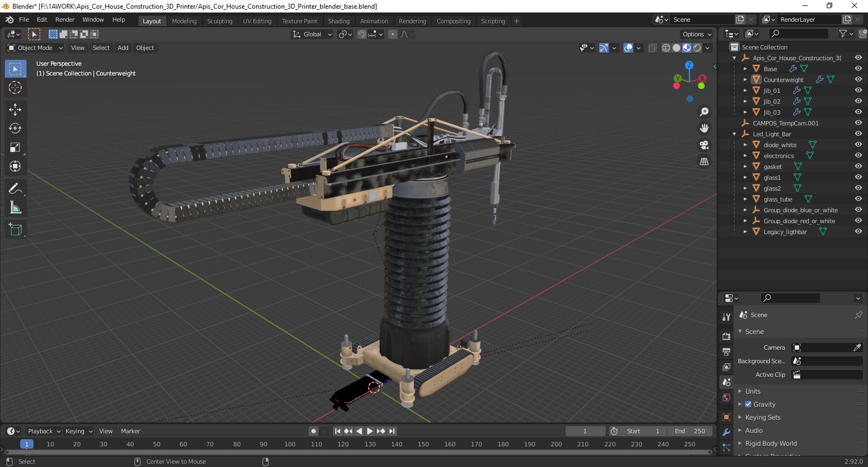Open the Options dropdown in viewport header
Screen dimensions: 868x467
tap(697, 34)
